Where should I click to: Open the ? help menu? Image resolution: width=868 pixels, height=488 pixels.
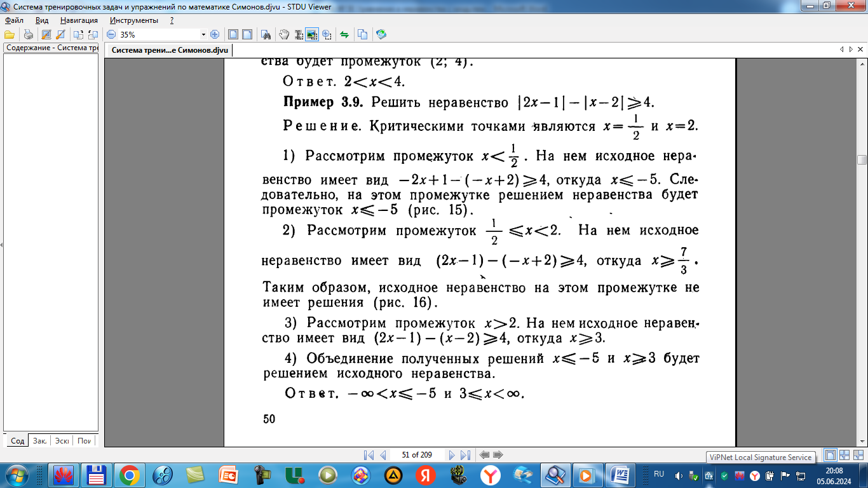click(x=172, y=20)
